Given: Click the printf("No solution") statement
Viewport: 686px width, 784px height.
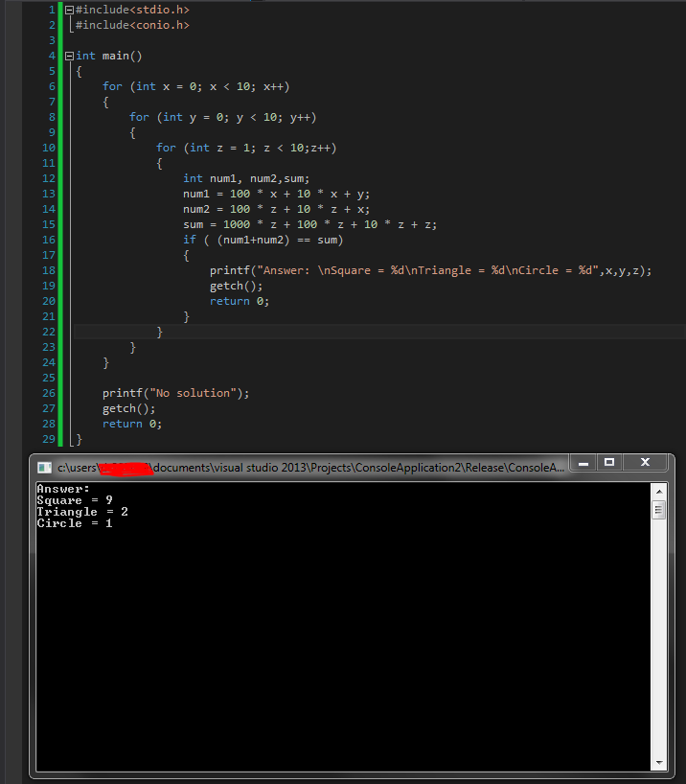Looking at the screenshot, I should tap(176, 393).
